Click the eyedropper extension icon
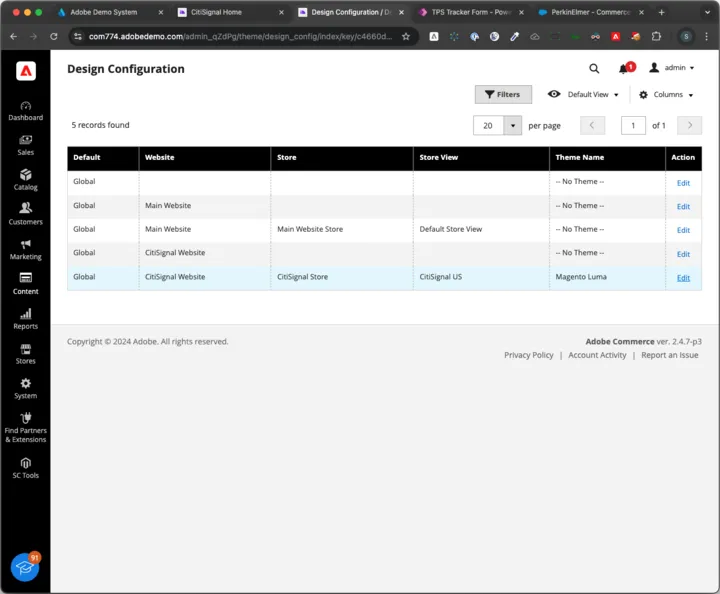Screen dimensions: 720x594 (514, 36)
